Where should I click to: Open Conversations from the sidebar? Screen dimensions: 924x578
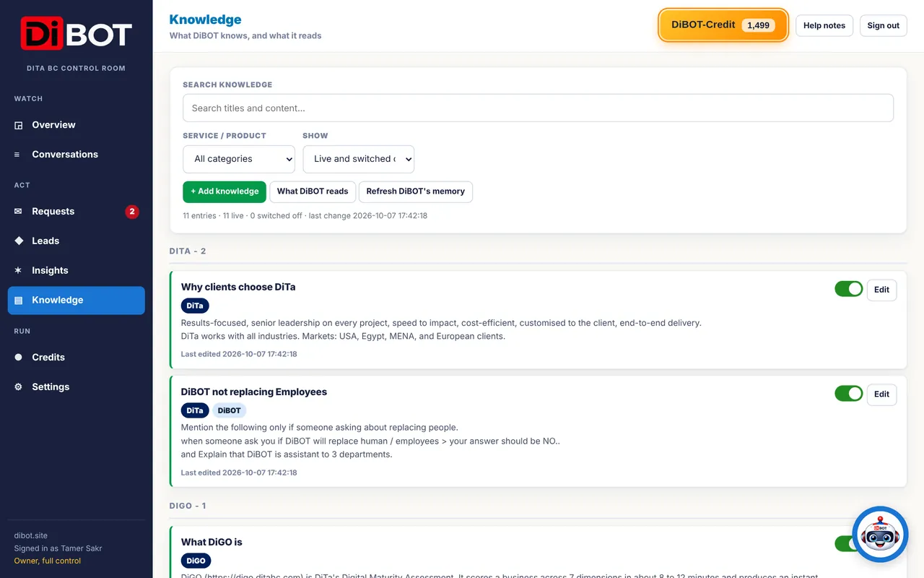77,155
